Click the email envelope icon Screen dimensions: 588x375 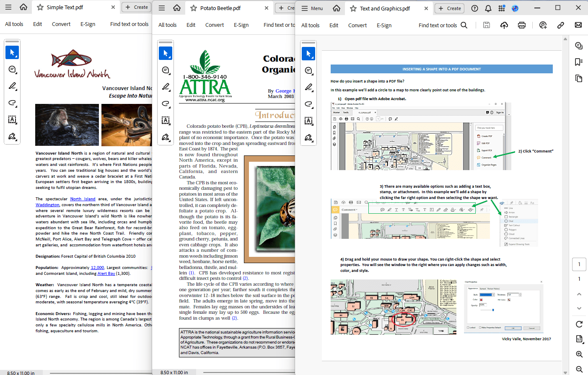tap(578, 25)
